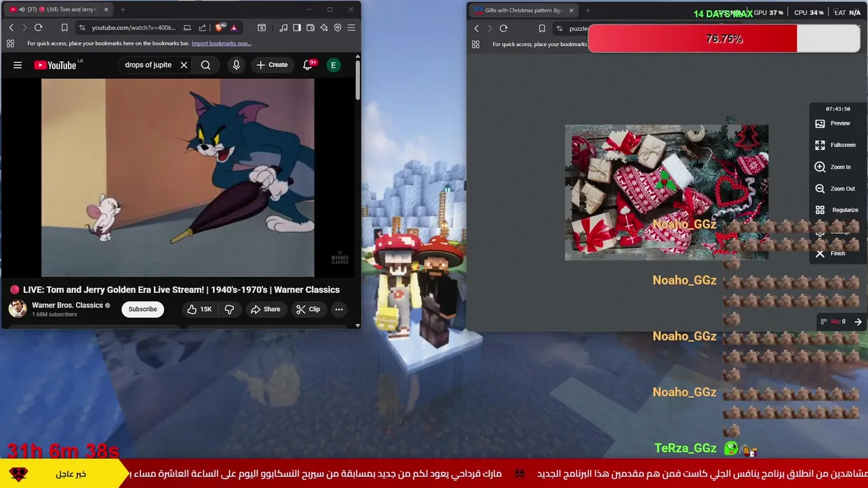The height and width of the screenshot is (488, 868).
Task: Start voice search with microphone
Action: [x=236, y=65]
